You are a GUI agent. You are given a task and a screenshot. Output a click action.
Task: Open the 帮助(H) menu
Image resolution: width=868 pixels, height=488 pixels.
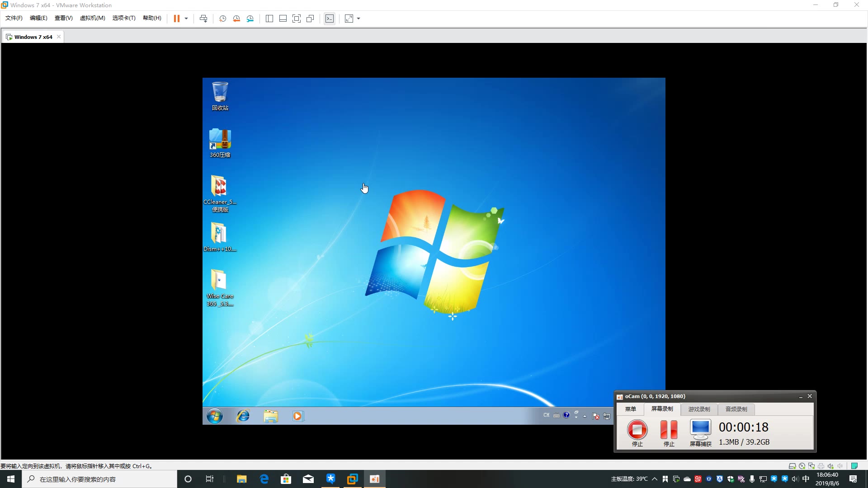152,18
